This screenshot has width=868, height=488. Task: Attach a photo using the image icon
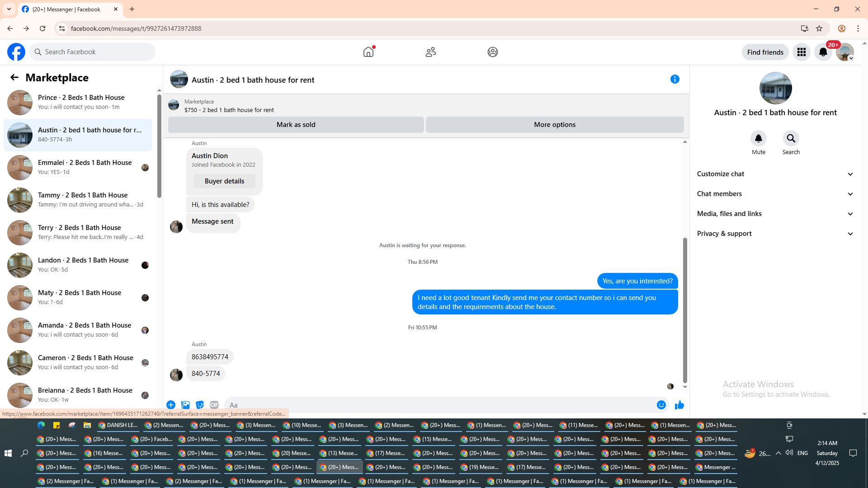pyautogui.click(x=185, y=405)
